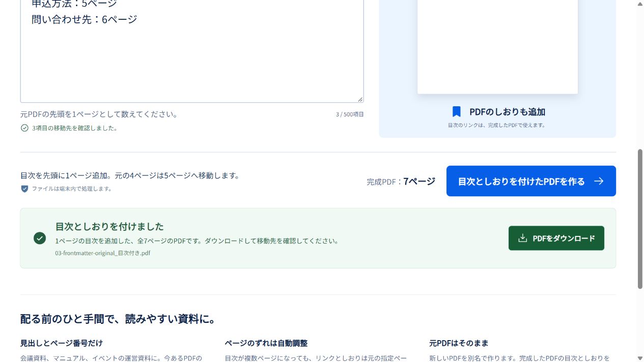Click inside the table of contents text area
Image resolution: width=644 pixels, height=362 pixels.
tap(192, 51)
